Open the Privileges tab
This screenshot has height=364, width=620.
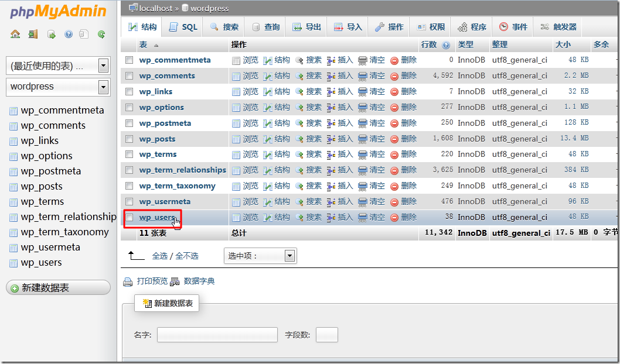click(431, 27)
